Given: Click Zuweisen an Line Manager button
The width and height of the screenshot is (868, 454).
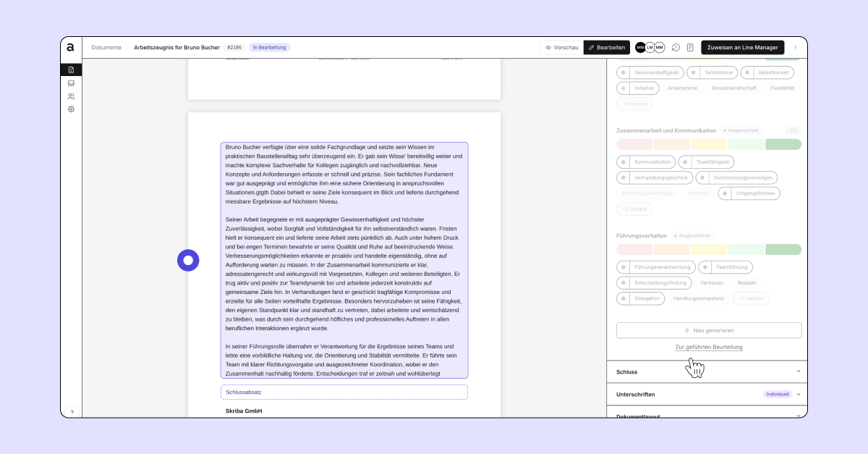Looking at the screenshot, I should (x=743, y=47).
